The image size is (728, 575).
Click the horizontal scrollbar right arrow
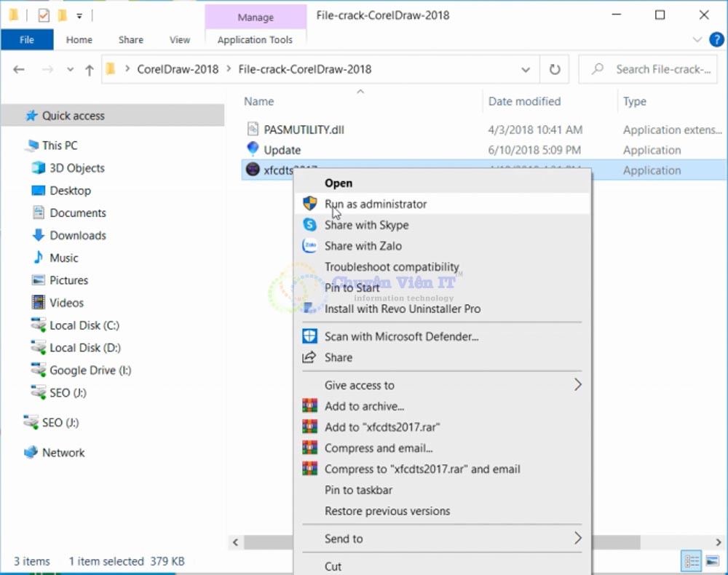[x=719, y=542]
